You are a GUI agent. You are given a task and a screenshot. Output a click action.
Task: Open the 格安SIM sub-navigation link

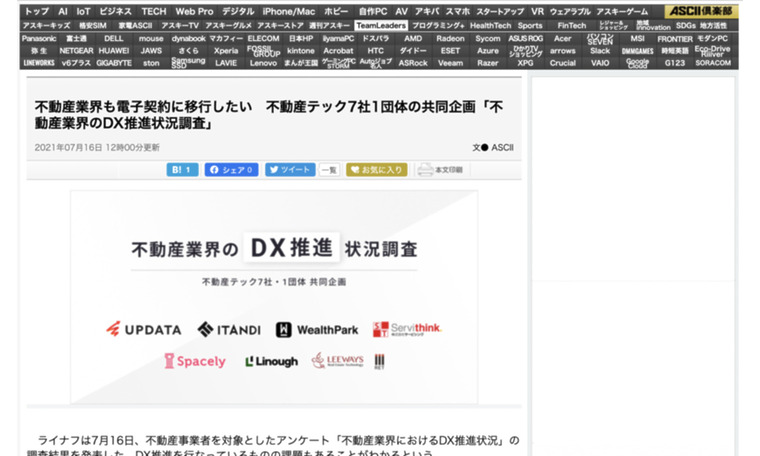(93, 25)
